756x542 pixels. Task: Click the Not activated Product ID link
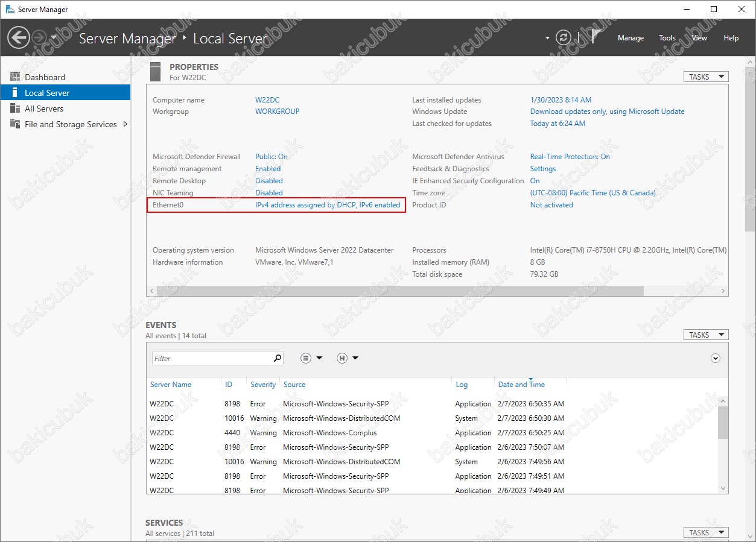click(x=551, y=205)
